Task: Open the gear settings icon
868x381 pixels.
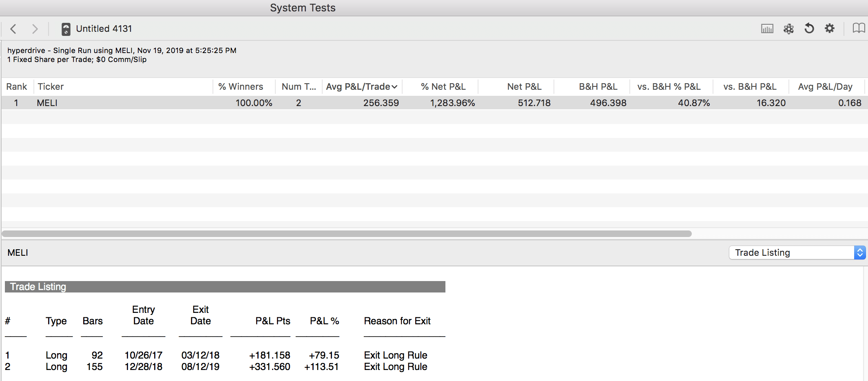Action: [x=830, y=29]
